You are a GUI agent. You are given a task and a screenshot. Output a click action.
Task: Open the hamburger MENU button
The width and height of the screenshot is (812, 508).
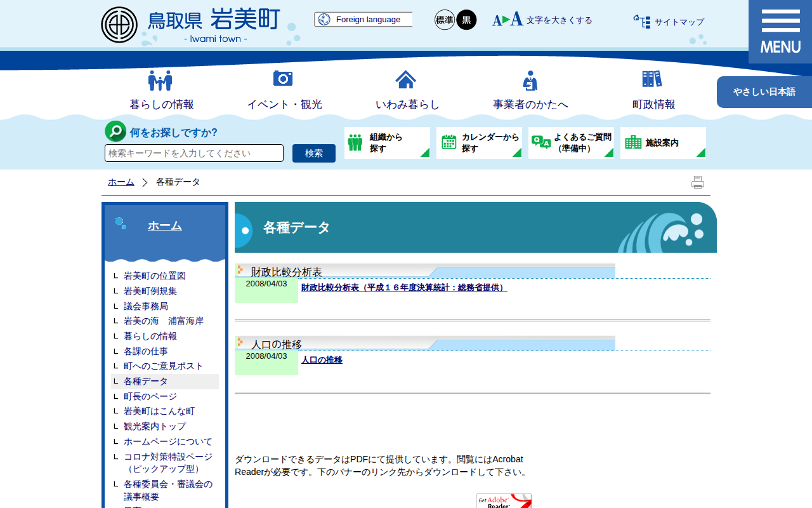pos(780,32)
